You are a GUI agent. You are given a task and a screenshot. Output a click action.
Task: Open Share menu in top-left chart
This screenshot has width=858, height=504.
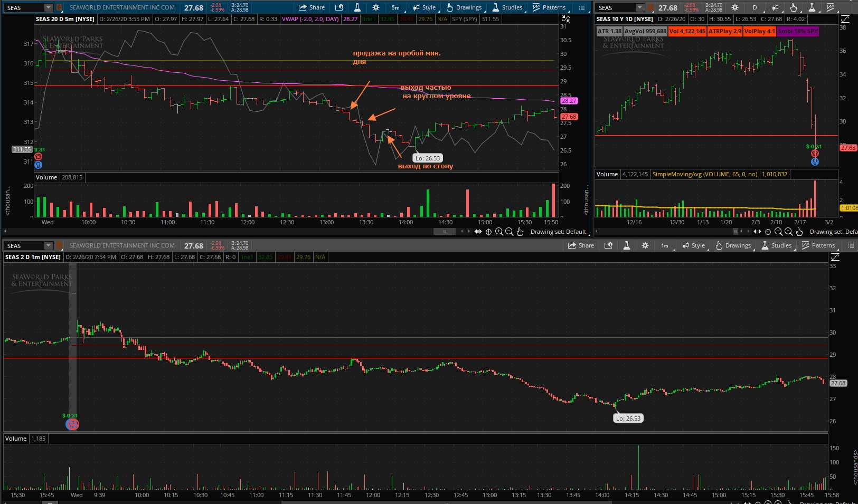312,7
